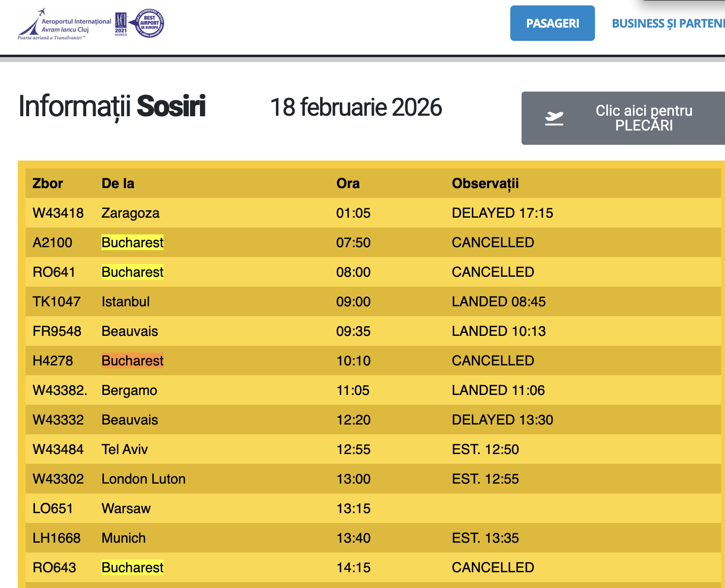This screenshot has height=588, width=725.
Task: Click the Ora column header
Action: pos(348,184)
